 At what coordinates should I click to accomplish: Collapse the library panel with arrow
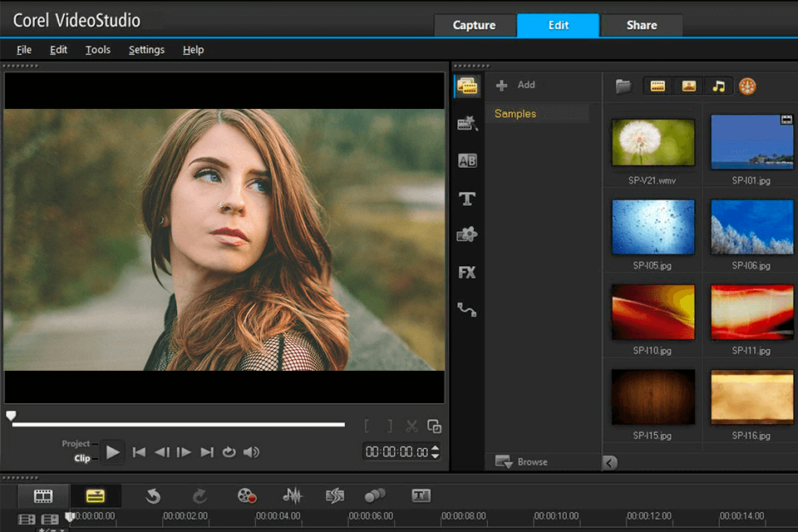point(609,463)
